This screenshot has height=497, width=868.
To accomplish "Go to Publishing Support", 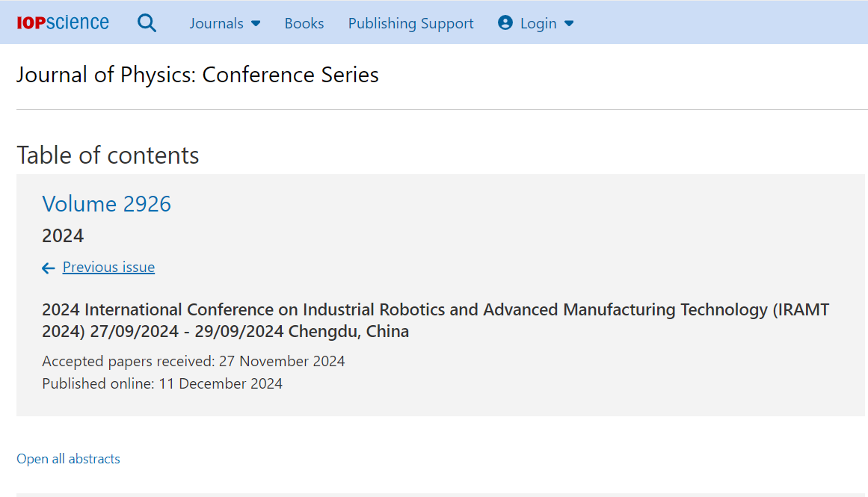I will pos(410,23).
